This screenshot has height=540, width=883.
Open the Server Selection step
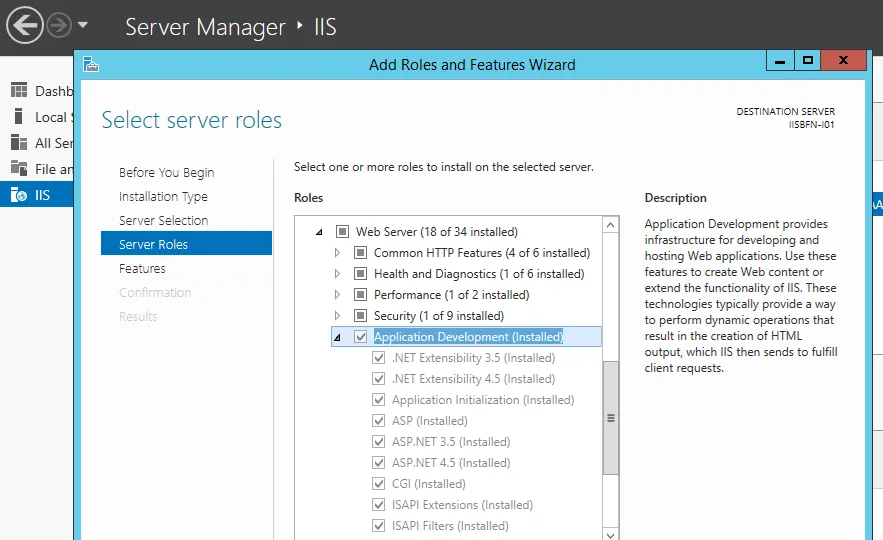tap(163, 221)
